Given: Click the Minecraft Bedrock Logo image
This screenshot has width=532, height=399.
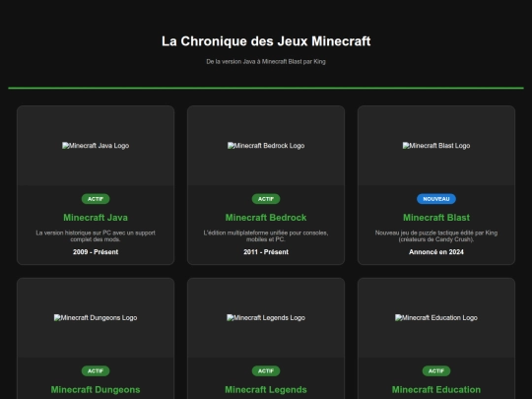Looking at the screenshot, I should tap(266, 146).
